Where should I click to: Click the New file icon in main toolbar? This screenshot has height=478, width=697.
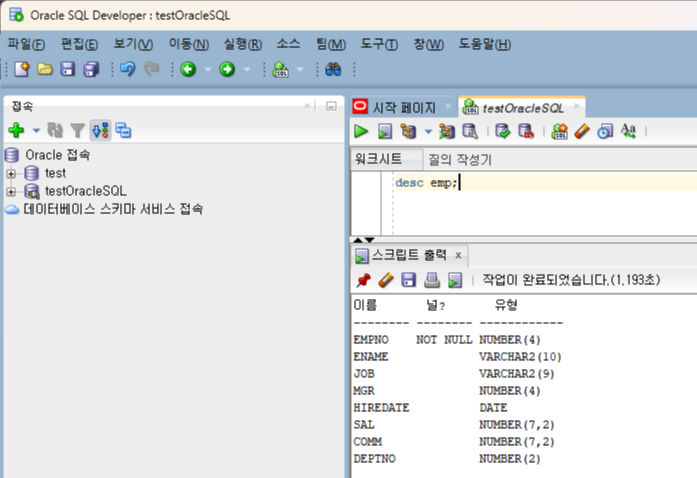pos(22,69)
